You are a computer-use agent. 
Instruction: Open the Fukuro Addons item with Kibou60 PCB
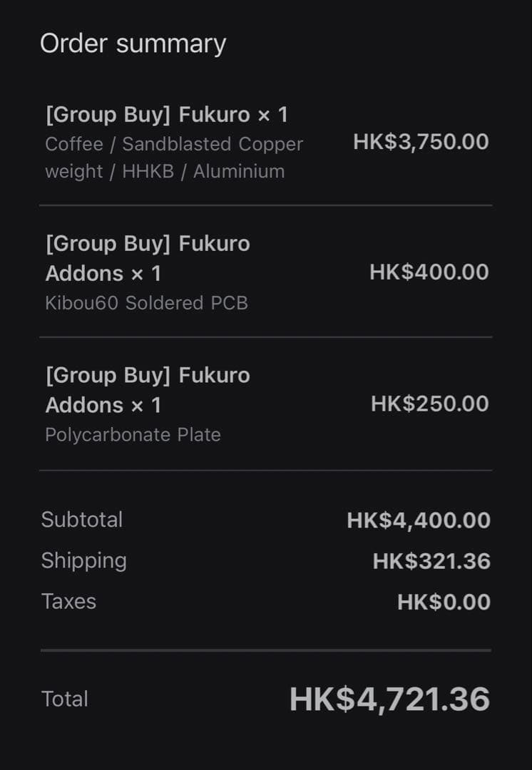[148, 258]
